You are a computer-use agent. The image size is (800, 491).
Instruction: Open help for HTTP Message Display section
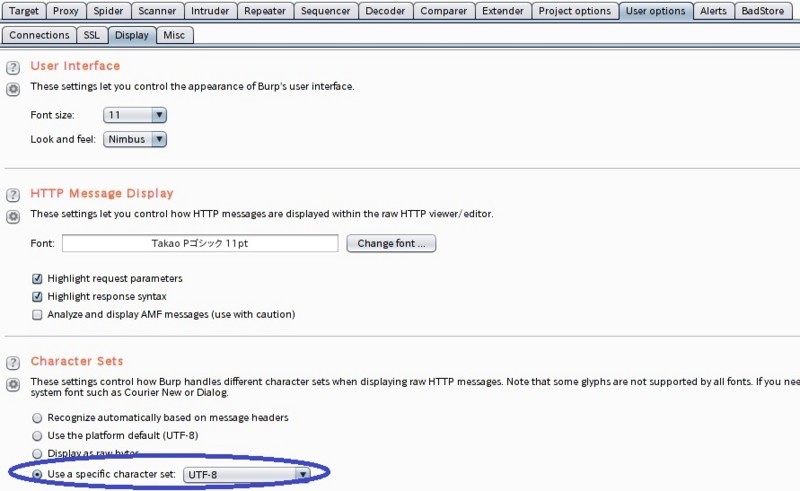coord(13,195)
